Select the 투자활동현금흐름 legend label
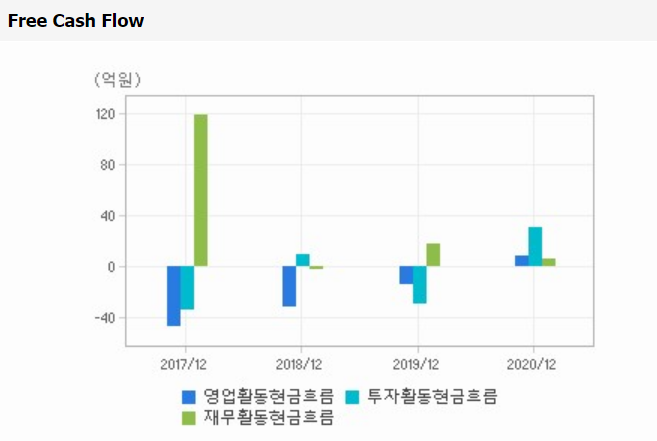This screenshot has height=441, width=657. (432, 396)
